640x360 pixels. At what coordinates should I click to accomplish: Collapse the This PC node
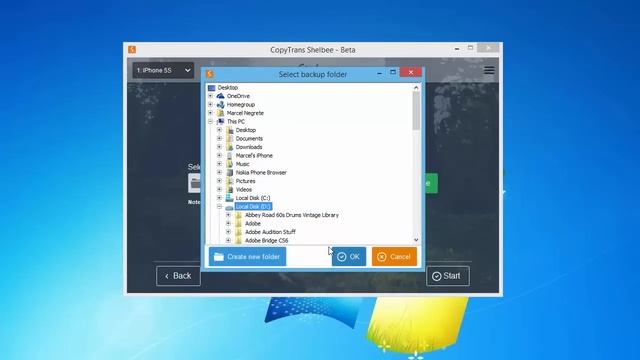pyautogui.click(x=211, y=122)
